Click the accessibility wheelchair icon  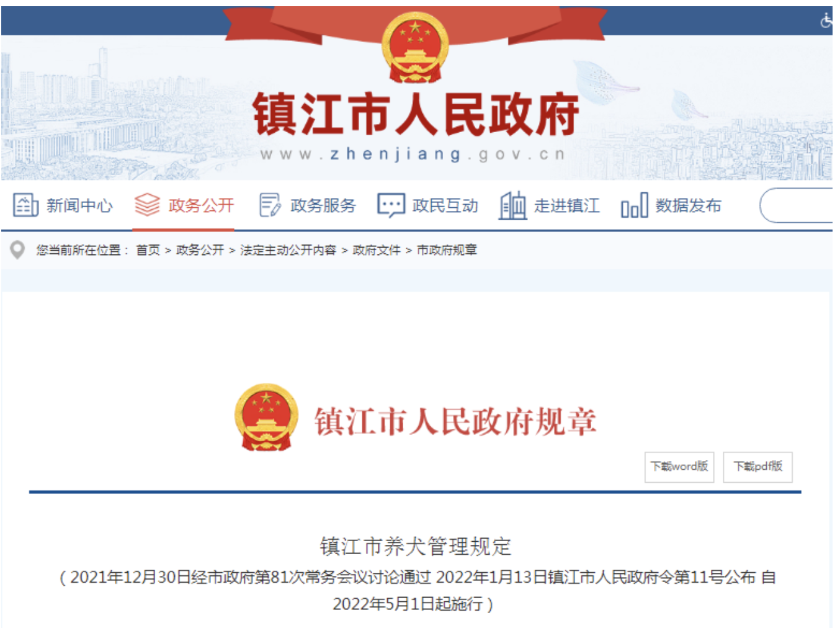click(826, 20)
